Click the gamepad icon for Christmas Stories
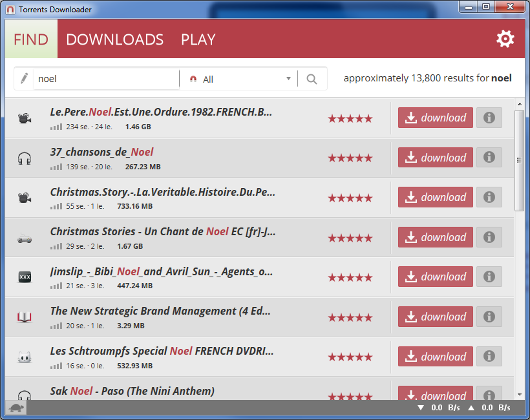530x420 pixels. (25, 237)
